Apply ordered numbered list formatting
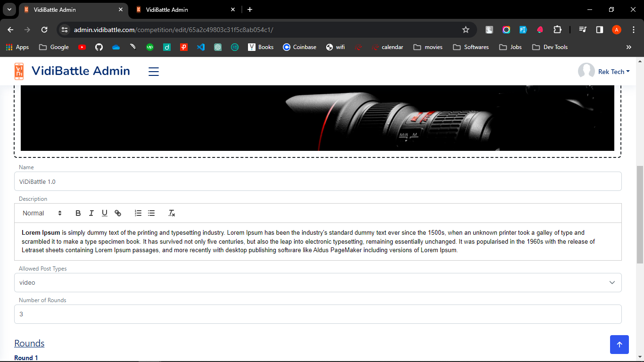 (x=138, y=213)
